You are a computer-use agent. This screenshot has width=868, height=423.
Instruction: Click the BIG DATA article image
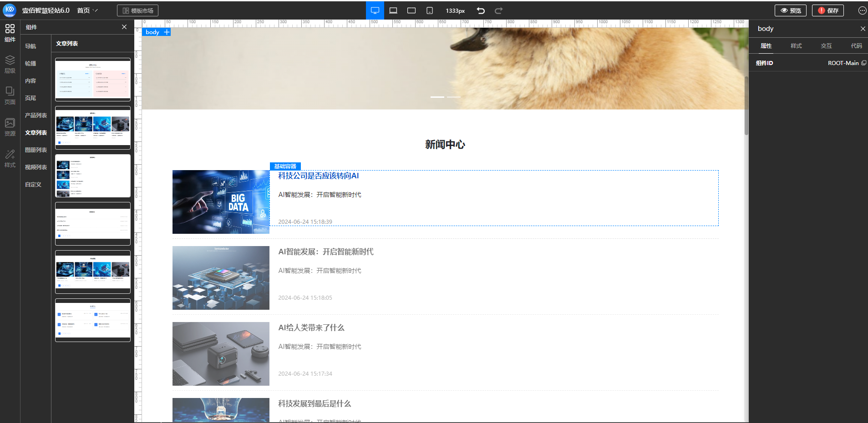pyautogui.click(x=221, y=202)
